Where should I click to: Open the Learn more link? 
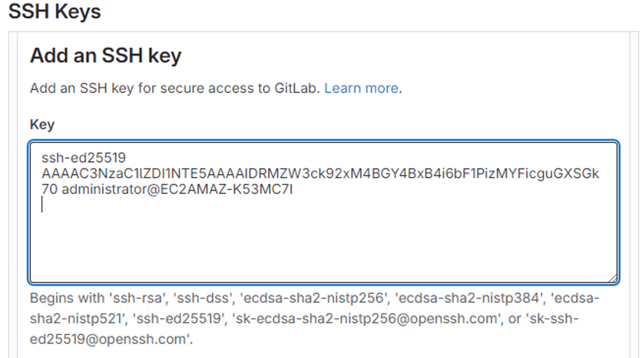[362, 88]
